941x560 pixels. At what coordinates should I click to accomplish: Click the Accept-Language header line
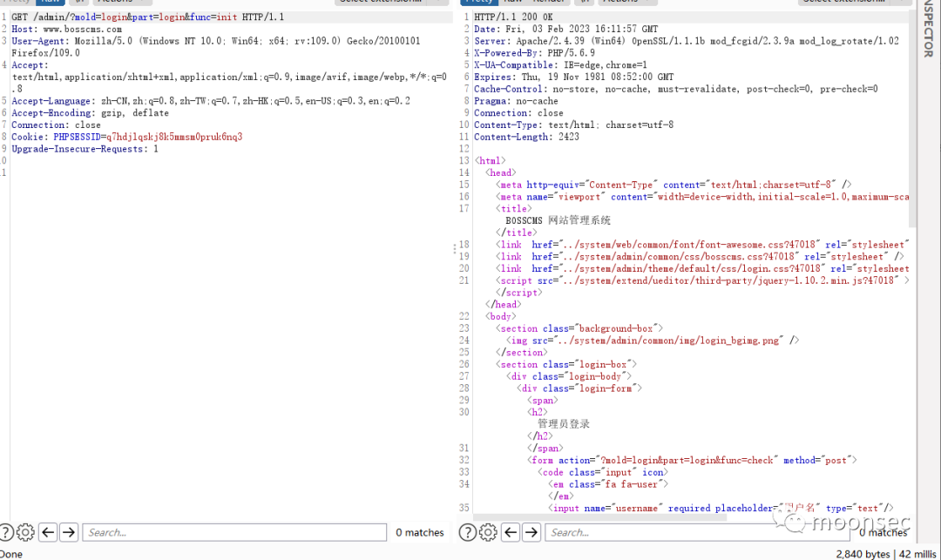coord(211,101)
